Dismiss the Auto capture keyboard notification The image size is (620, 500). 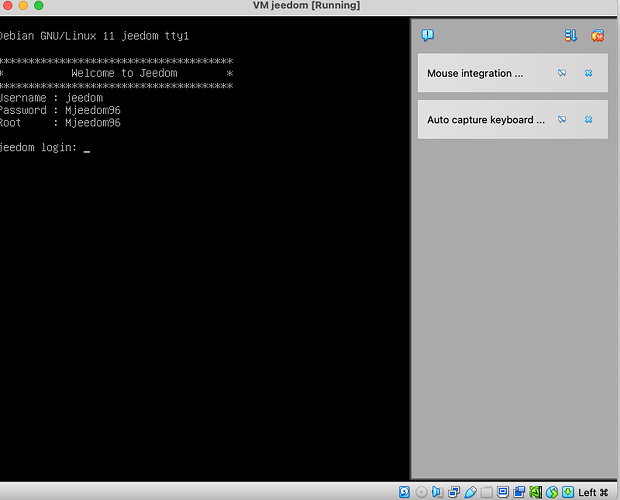coord(588,119)
